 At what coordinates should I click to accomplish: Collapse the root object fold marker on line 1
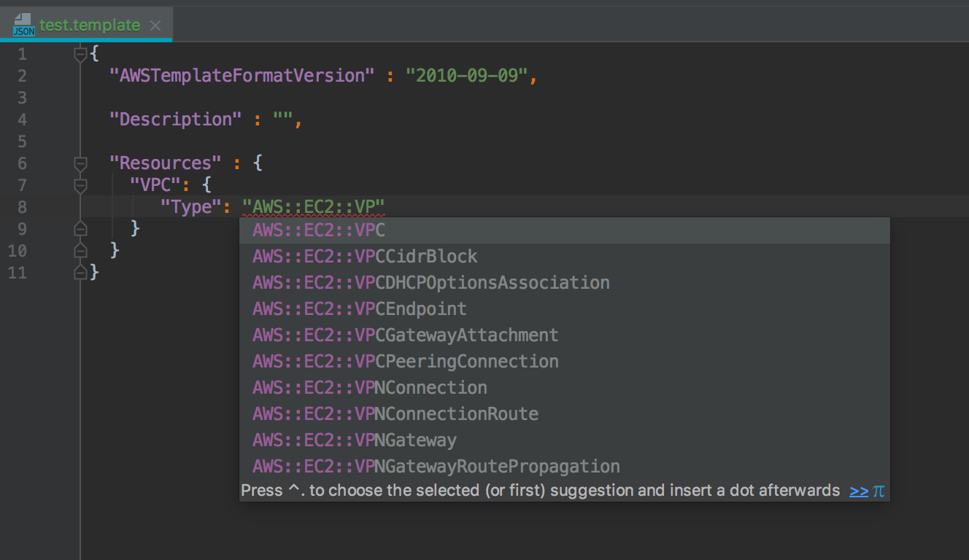80,54
